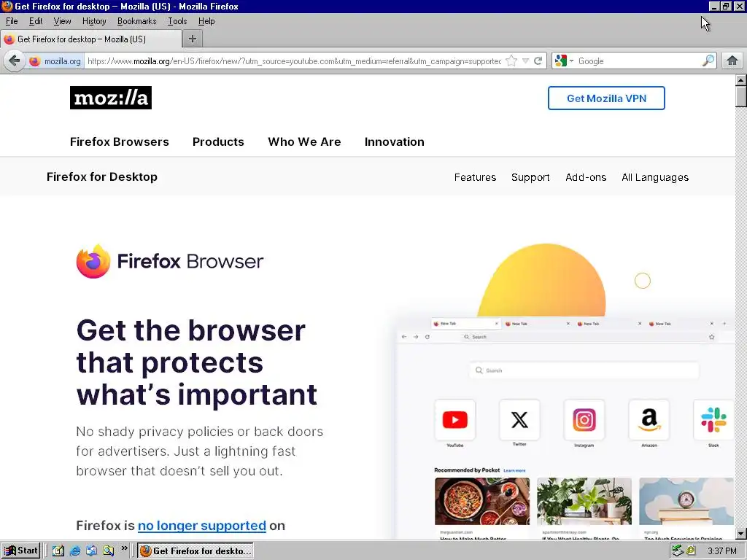Open the History menu
This screenshot has height=560, width=747.
[x=94, y=21]
